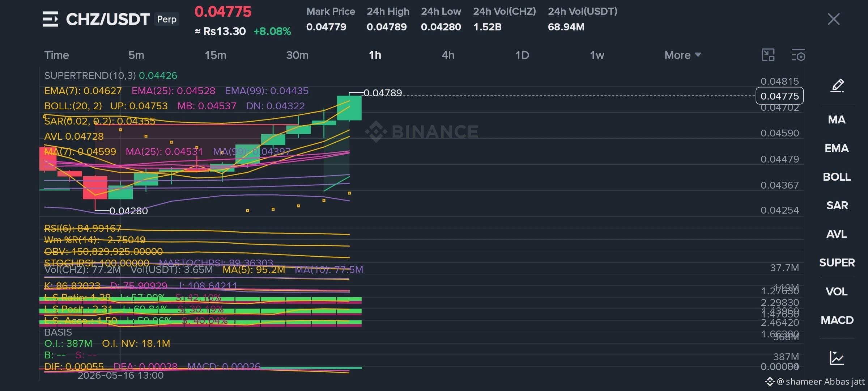
Task: Select the 1w interval
Action: 597,55
